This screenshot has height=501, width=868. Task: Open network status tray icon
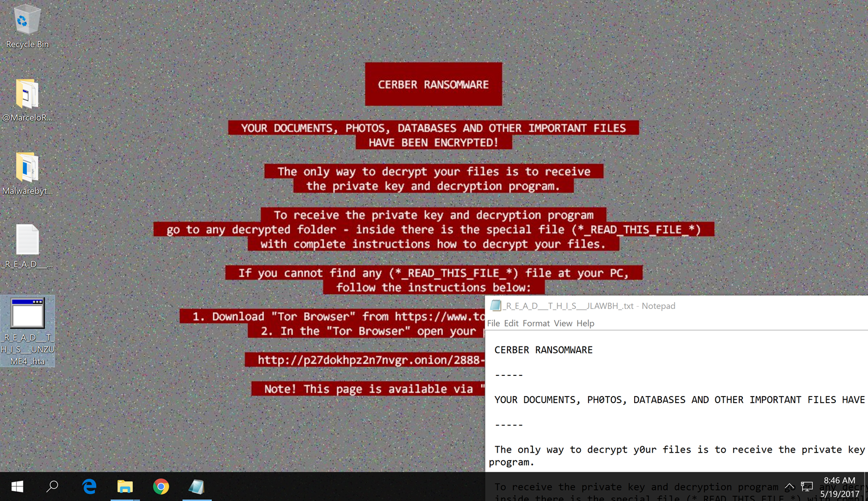[x=807, y=486]
